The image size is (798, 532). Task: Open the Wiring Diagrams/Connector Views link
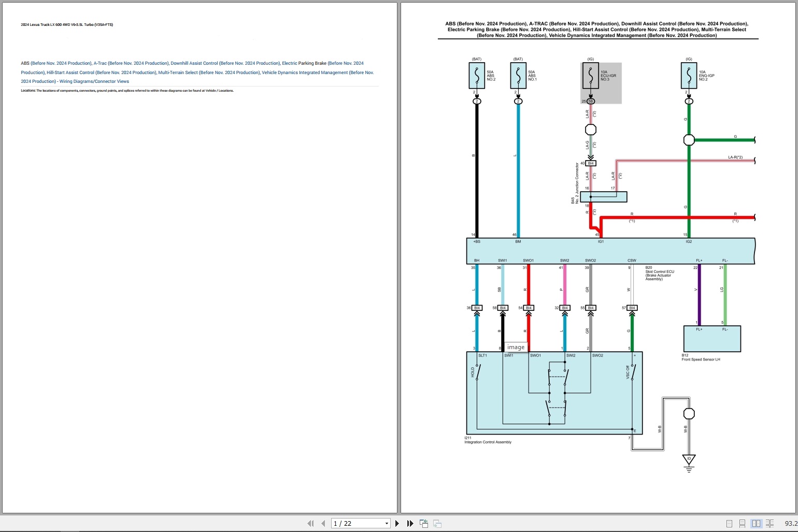click(x=94, y=81)
